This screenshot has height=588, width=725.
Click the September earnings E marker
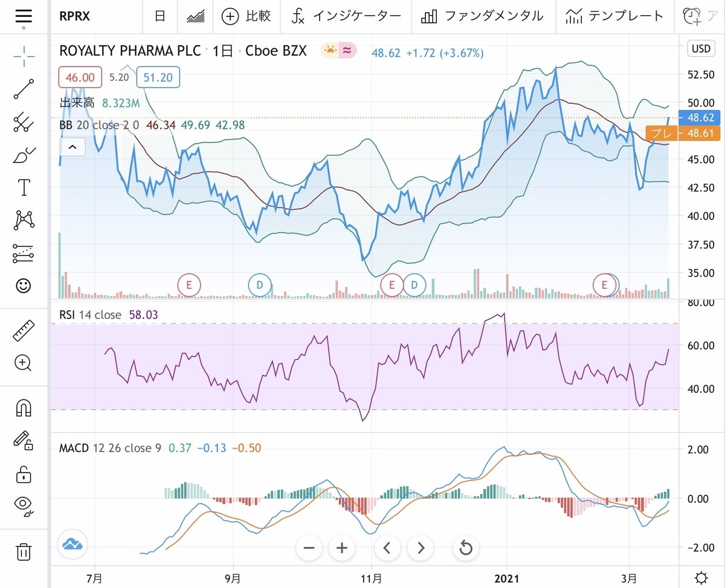pyautogui.click(x=189, y=285)
